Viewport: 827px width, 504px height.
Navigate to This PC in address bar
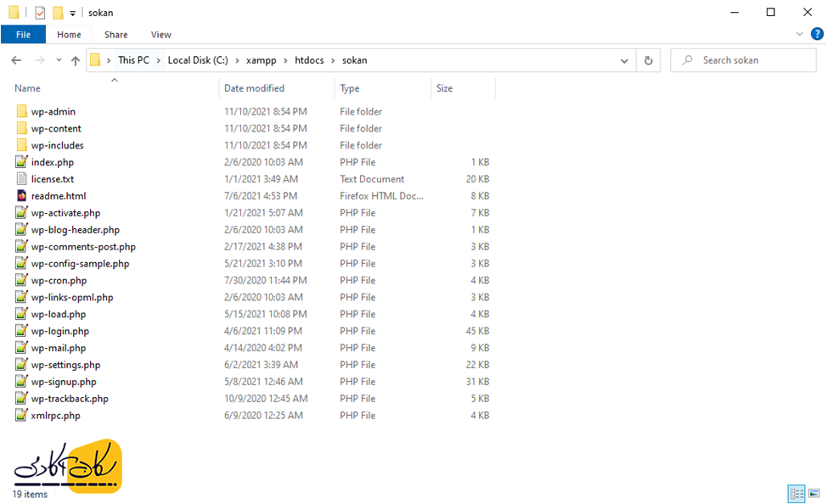tap(133, 60)
